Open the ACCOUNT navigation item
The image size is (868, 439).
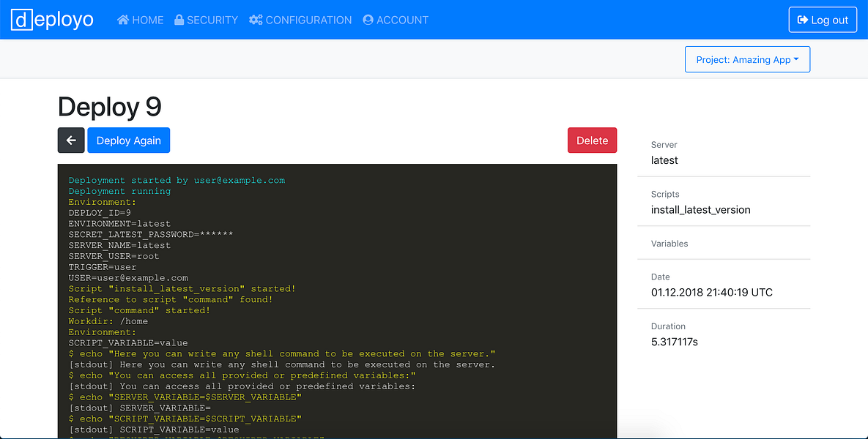pos(396,20)
